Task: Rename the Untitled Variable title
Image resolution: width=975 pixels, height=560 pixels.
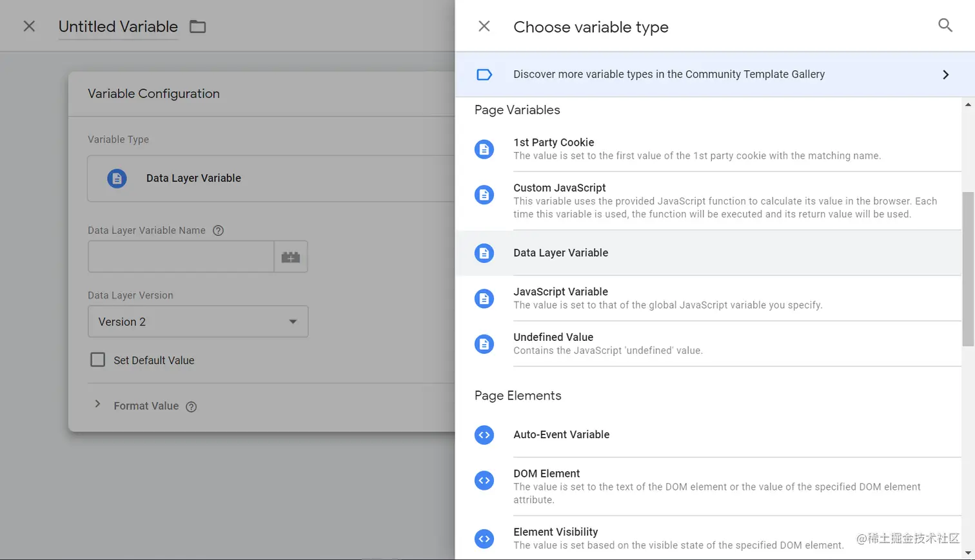Action: [118, 26]
